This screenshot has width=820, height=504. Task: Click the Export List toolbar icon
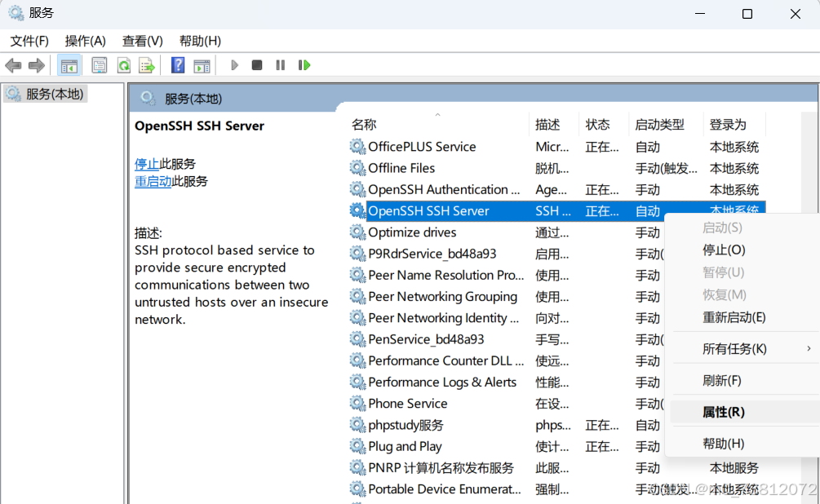[x=147, y=65]
